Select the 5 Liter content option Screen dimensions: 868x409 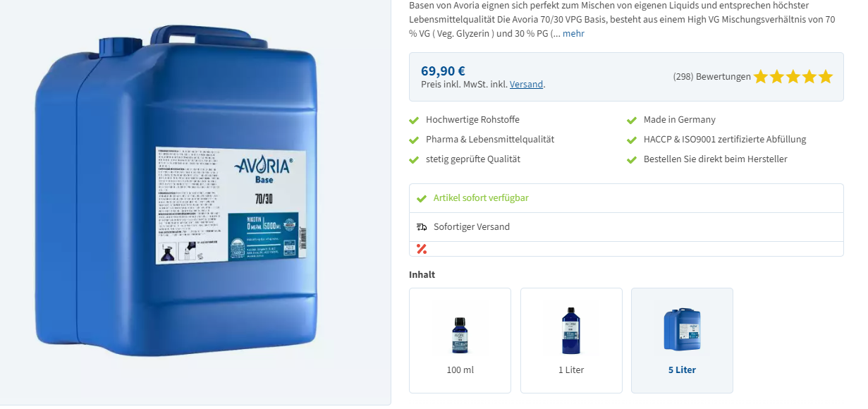pos(682,341)
